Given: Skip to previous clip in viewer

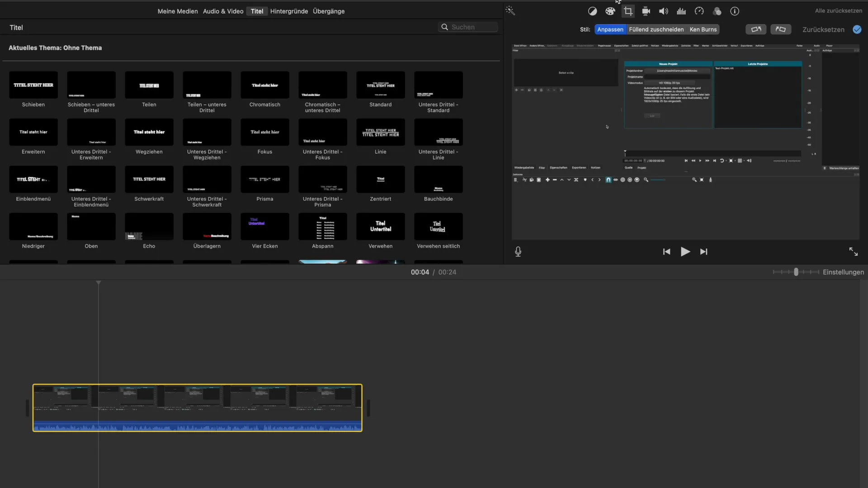Looking at the screenshot, I should (667, 252).
